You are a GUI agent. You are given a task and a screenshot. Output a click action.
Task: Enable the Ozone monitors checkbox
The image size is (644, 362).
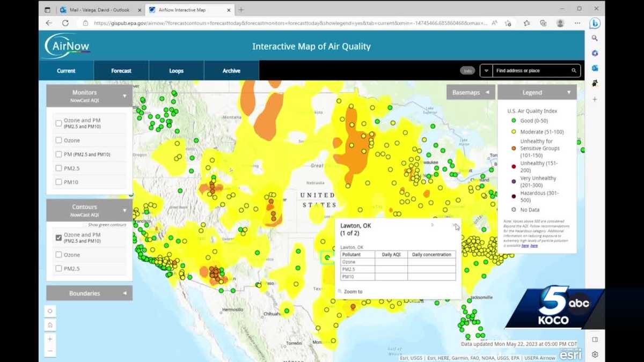pos(58,140)
